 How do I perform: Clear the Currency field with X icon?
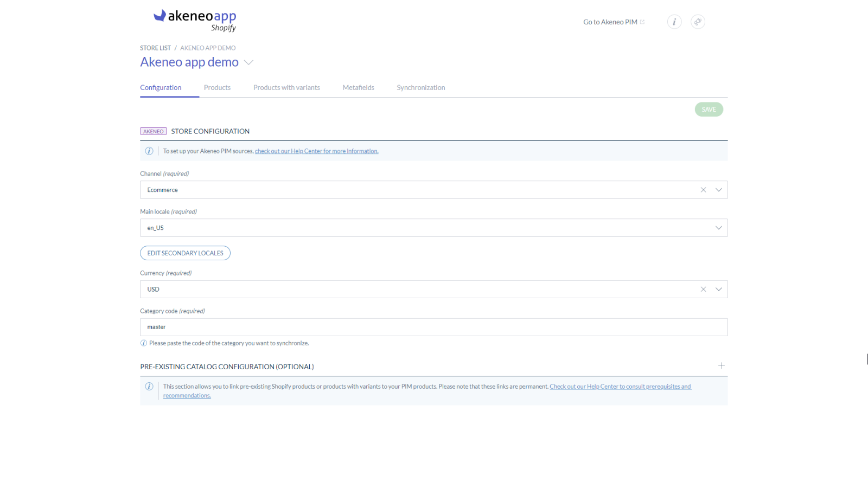coord(703,289)
